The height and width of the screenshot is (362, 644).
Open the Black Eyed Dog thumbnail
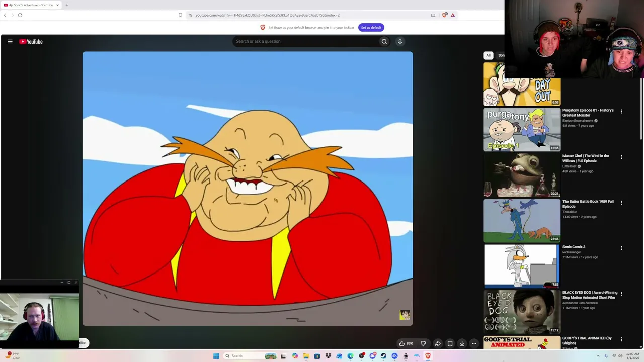pyautogui.click(x=522, y=312)
